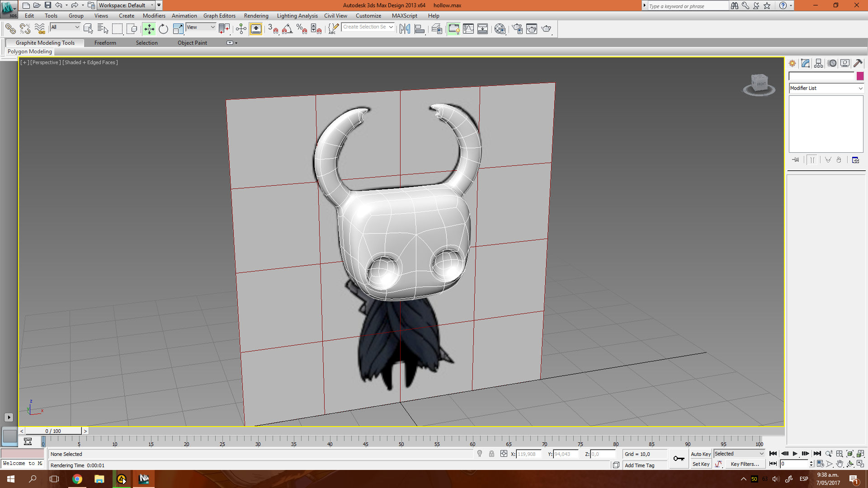Open Curve Editor from toolbar

point(468,29)
